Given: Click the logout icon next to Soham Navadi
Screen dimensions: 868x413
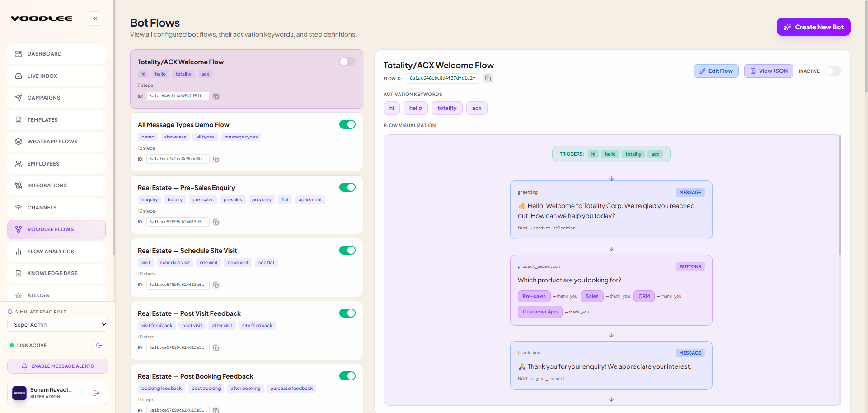Looking at the screenshot, I should (x=96, y=393).
